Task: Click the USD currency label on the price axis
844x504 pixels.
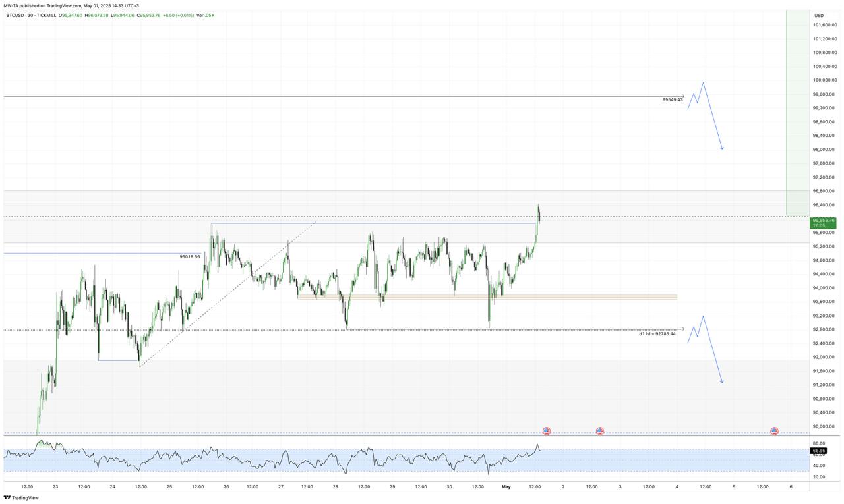Action: click(x=819, y=15)
